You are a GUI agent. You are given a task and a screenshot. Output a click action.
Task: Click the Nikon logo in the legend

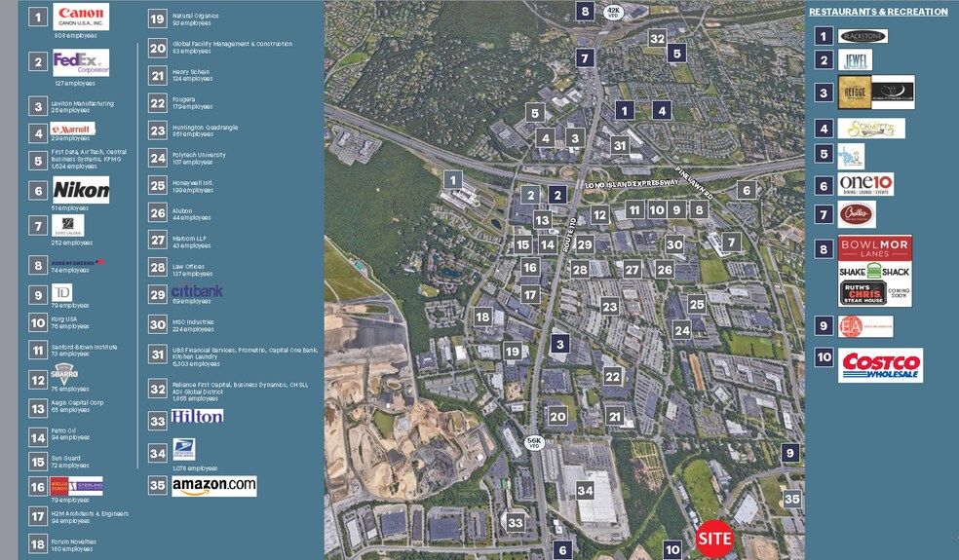point(81,190)
